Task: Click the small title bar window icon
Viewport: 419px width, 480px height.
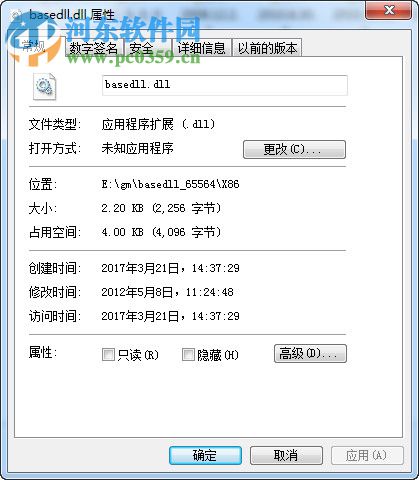Action: [15, 15]
